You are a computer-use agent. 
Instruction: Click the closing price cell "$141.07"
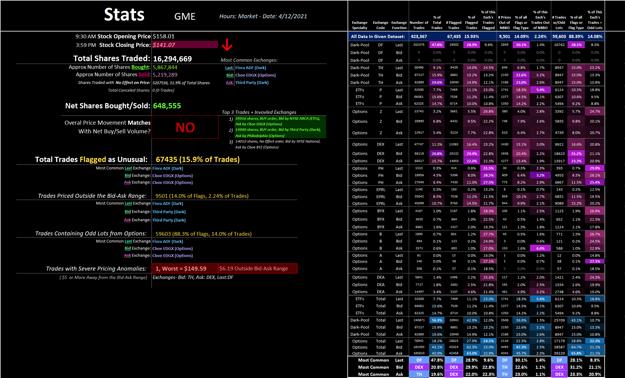tap(185, 45)
